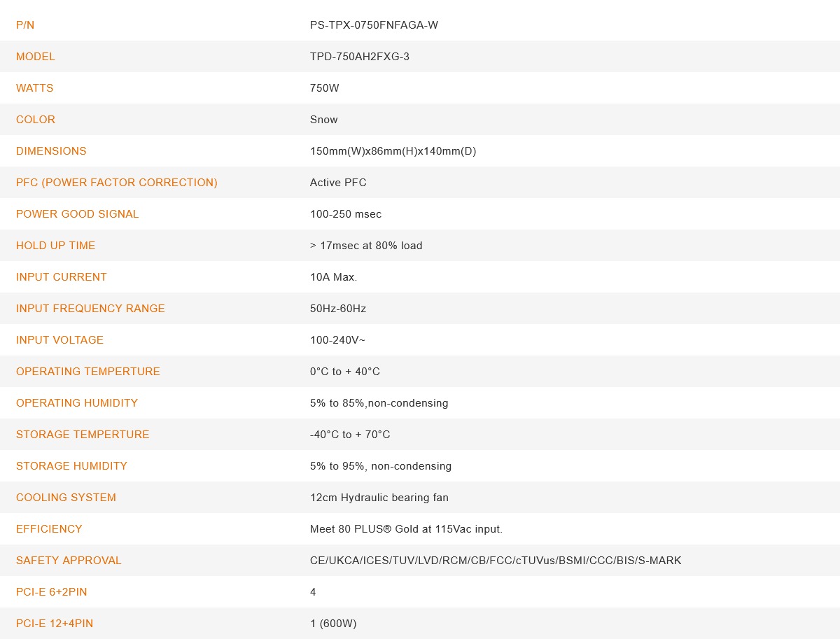Image resolution: width=840 pixels, height=639 pixels.
Task: Click the INPUT FREQUENCY RANGE value 50Hz-60Hz
Action: (x=338, y=309)
